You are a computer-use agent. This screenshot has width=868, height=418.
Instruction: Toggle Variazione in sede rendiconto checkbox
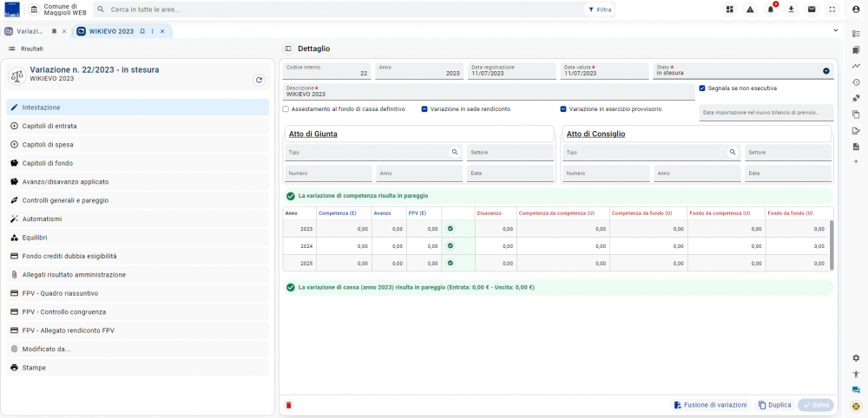[424, 109]
